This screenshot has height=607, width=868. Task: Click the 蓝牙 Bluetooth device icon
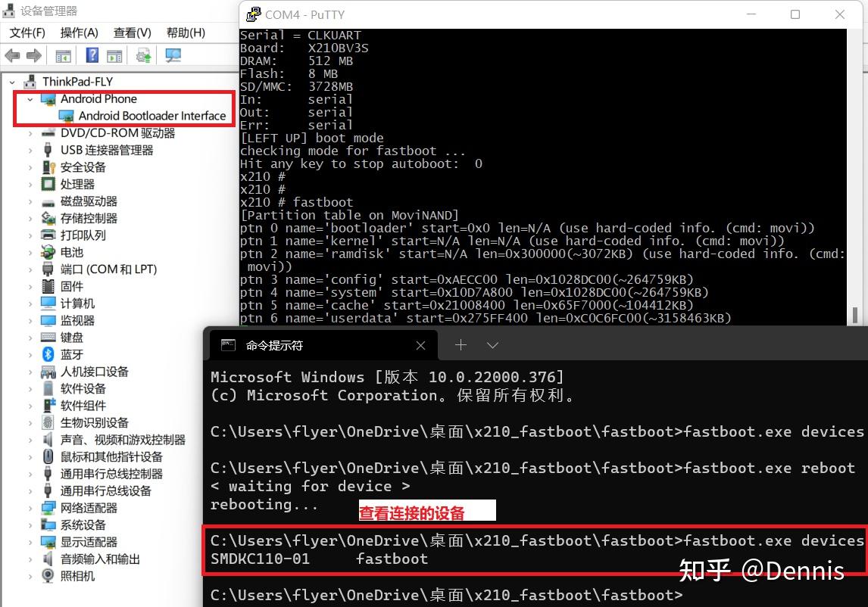click(x=49, y=354)
